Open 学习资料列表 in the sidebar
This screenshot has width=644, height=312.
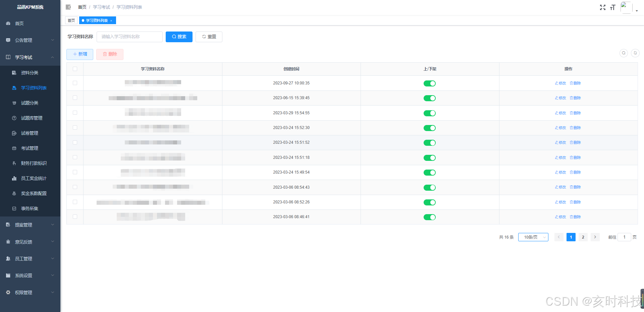[x=30, y=88]
